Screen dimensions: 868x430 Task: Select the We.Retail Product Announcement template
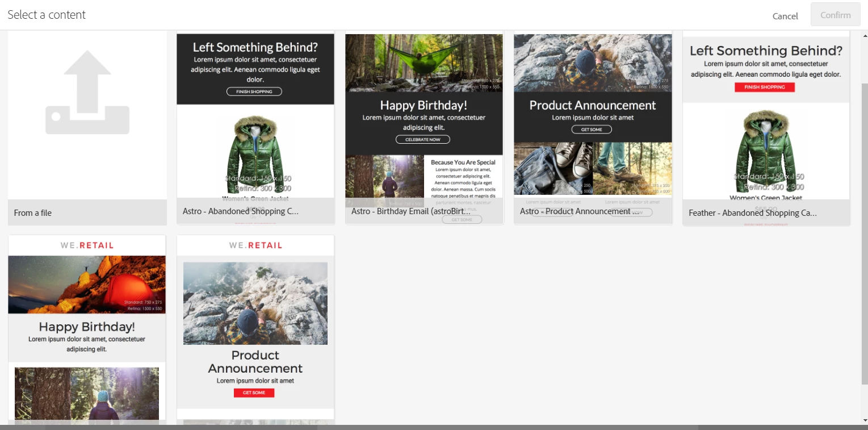[255, 329]
